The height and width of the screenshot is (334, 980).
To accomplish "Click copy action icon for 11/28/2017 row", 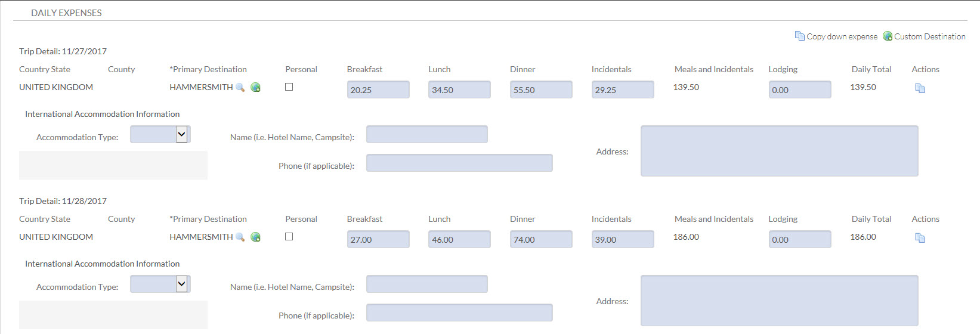I will pos(920,238).
